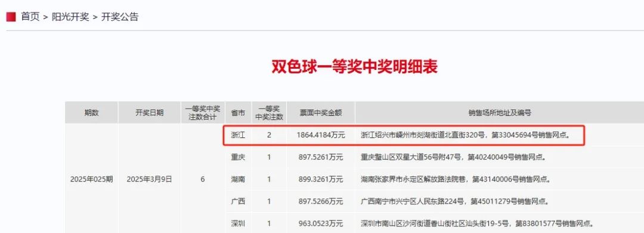Select 开奖公告 breadcrumb item
The image size is (644, 233).
click(x=120, y=17)
